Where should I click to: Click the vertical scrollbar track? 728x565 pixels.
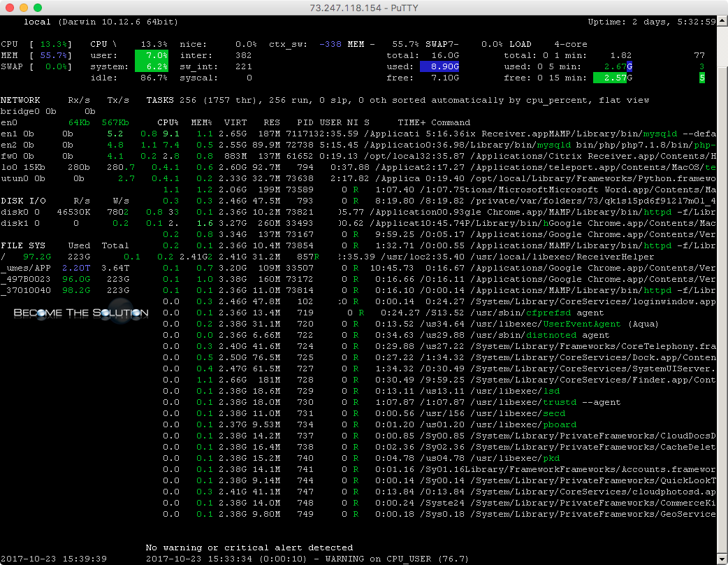tap(722, 289)
